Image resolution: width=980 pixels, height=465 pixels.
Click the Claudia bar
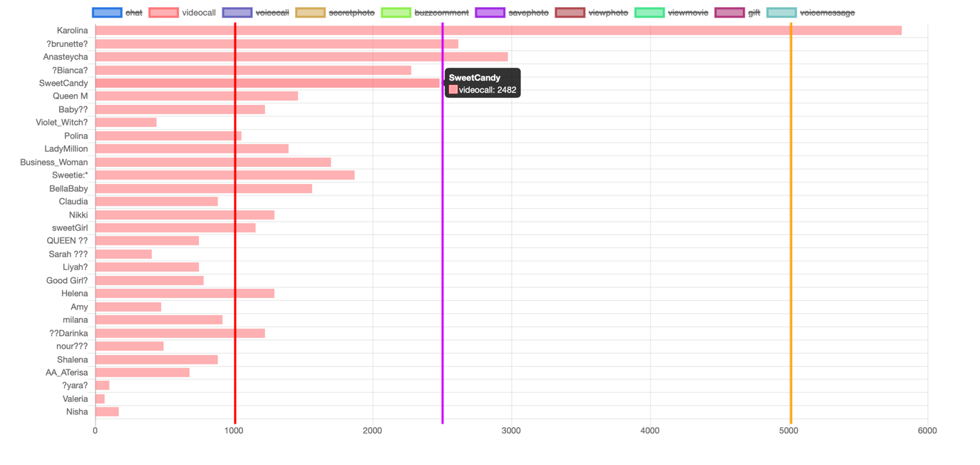157,202
